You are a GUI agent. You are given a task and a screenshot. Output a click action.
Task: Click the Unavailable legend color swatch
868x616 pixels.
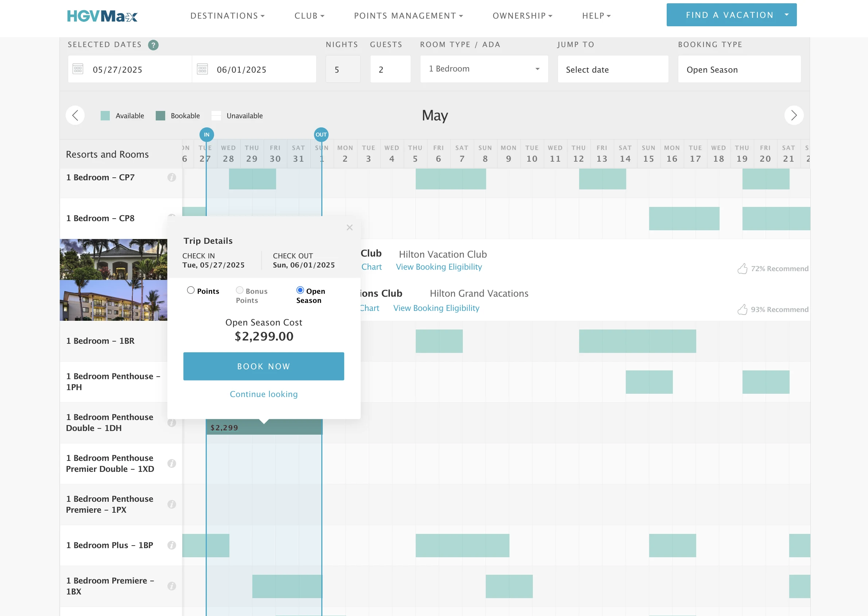click(216, 116)
